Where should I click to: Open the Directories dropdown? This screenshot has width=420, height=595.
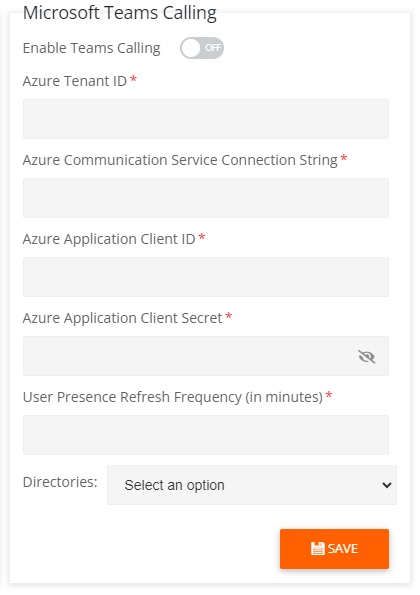click(252, 485)
